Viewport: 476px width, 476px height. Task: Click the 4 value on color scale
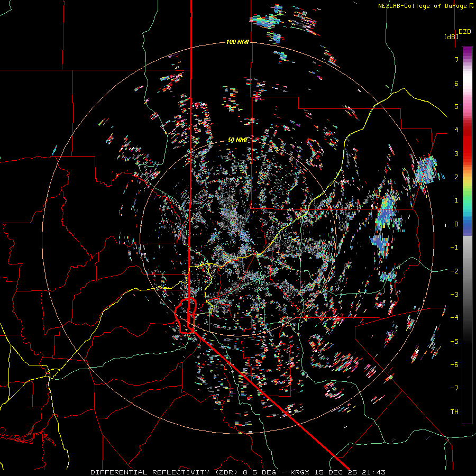coord(456,130)
